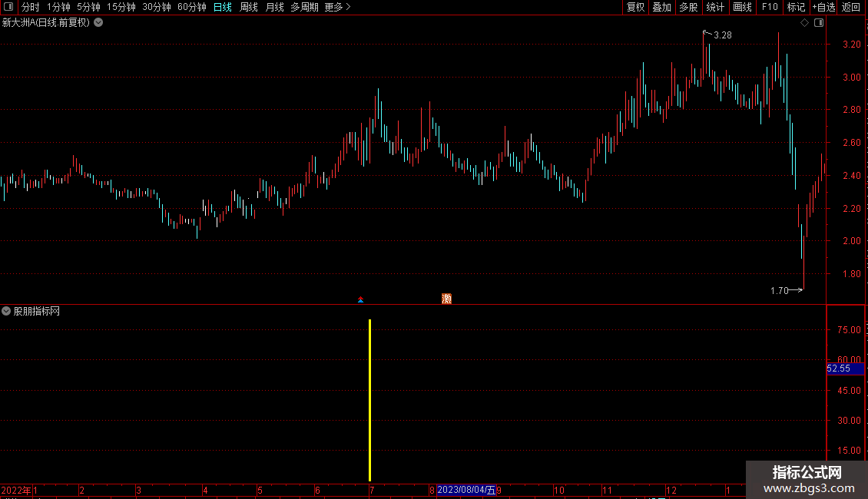Click the yellow indicator signal bar
Image resolution: width=868 pixels, height=499 pixels.
pyautogui.click(x=369, y=400)
